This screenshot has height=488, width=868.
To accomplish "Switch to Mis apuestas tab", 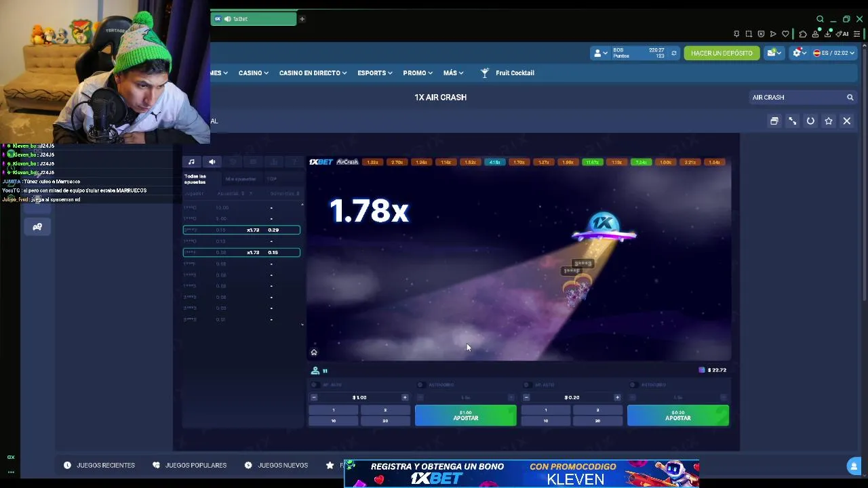I will 241,179.
